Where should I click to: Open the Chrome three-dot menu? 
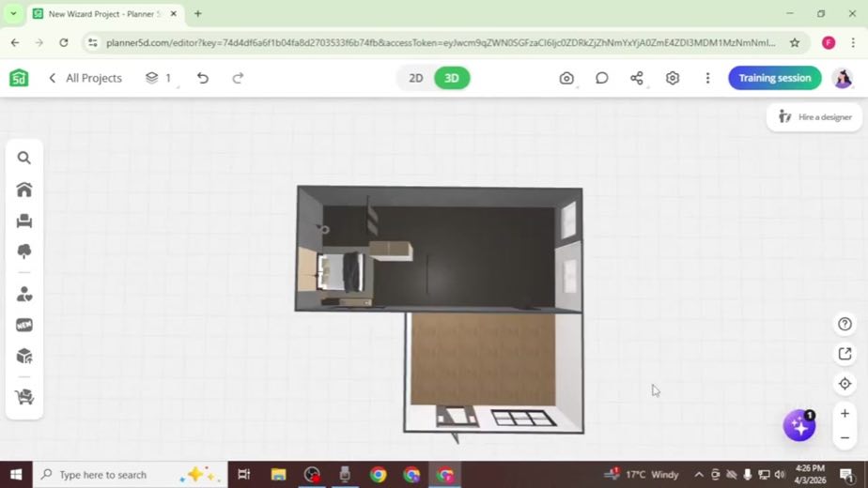pyautogui.click(x=853, y=42)
